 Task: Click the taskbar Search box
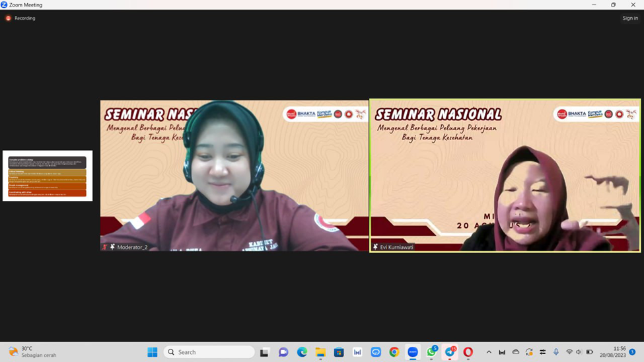209,352
